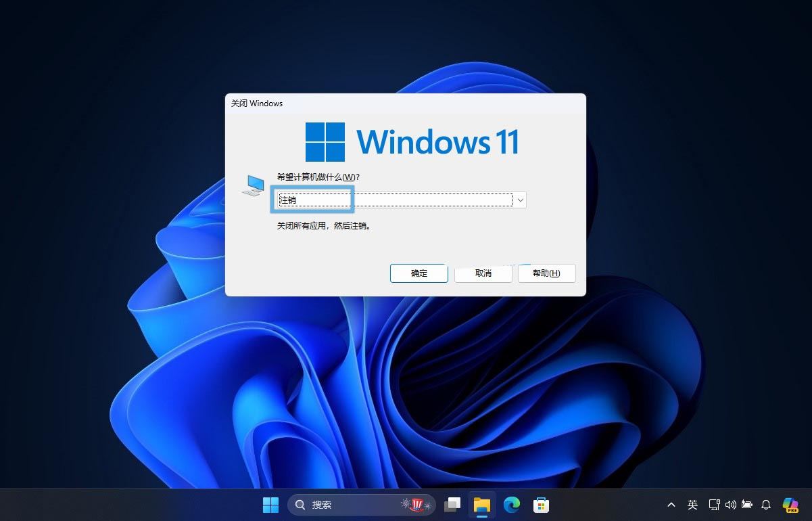Launch Microsoft Edge from the taskbar

tap(511, 505)
